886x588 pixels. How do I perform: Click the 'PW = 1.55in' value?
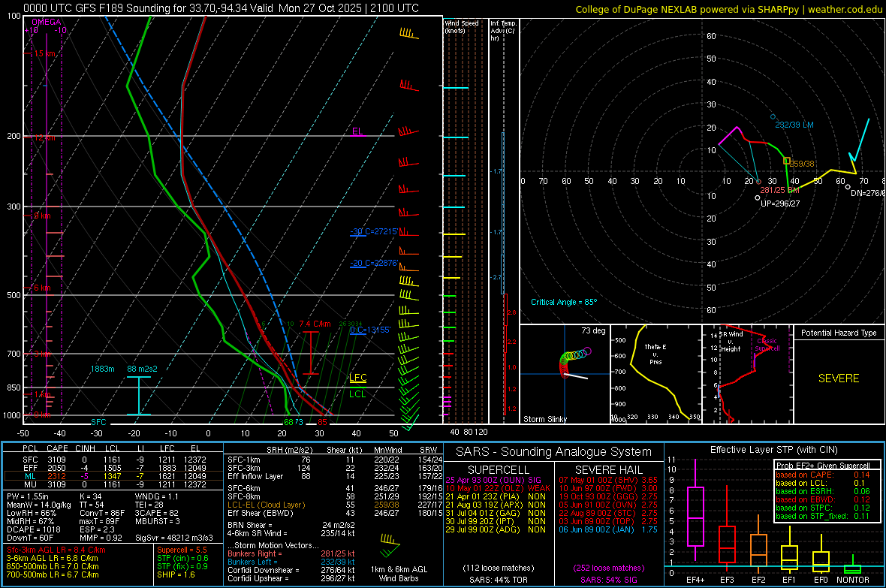pos(27,496)
